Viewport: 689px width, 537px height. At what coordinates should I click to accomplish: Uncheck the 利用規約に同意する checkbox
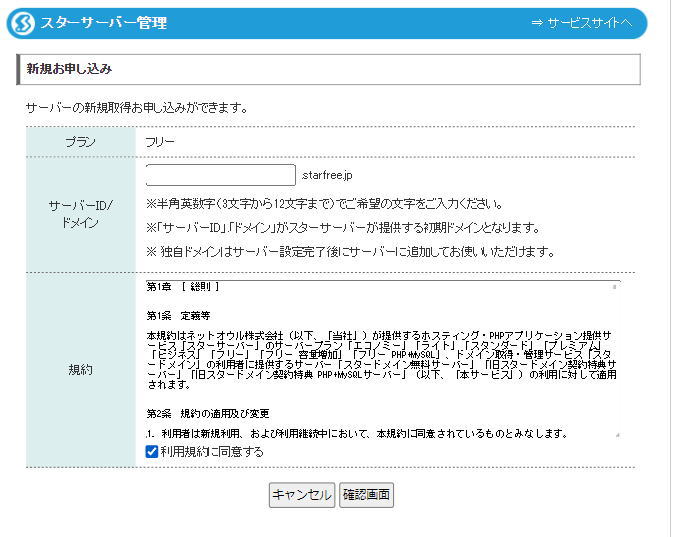pos(152,452)
